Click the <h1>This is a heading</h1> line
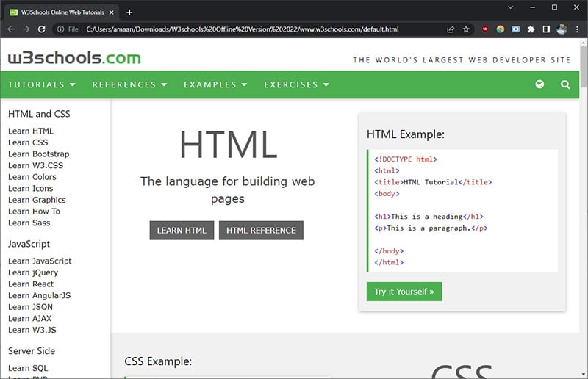588x379 pixels. tap(429, 217)
